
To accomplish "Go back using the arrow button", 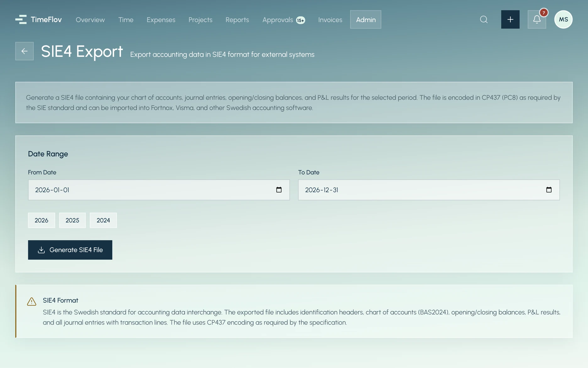I will (x=24, y=51).
